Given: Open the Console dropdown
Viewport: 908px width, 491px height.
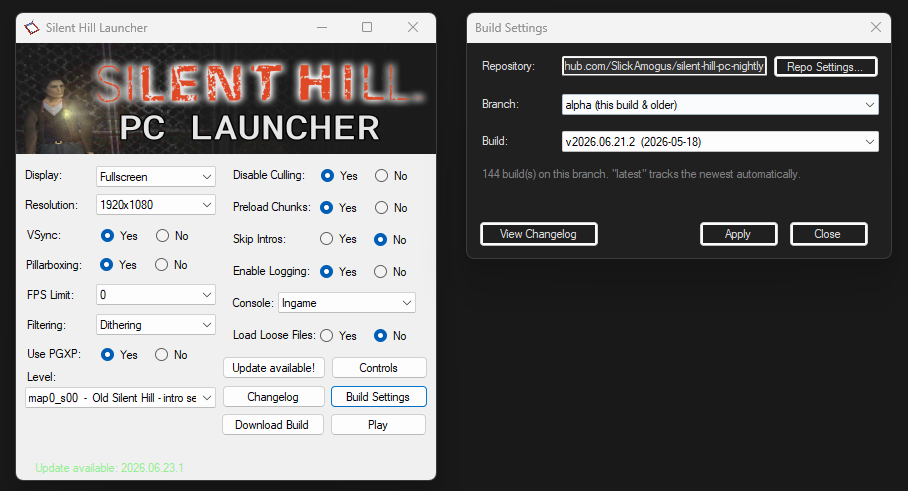Looking at the screenshot, I should click(347, 303).
